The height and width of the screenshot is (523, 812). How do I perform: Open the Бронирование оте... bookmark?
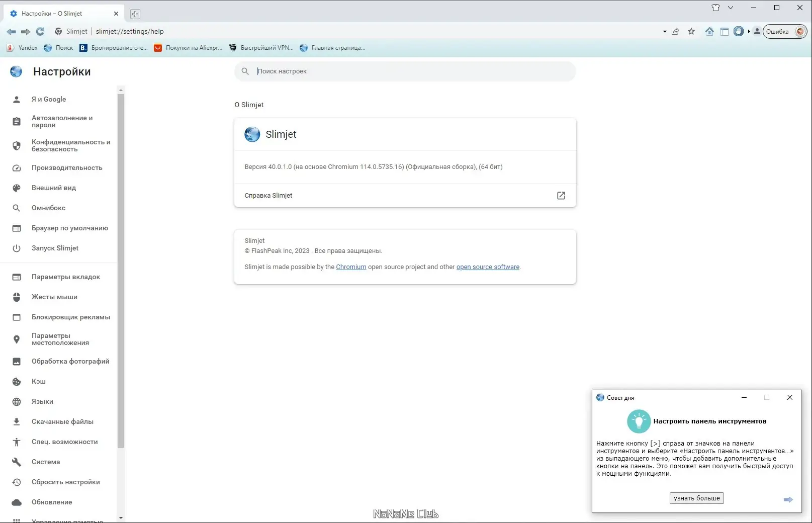pos(114,48)
